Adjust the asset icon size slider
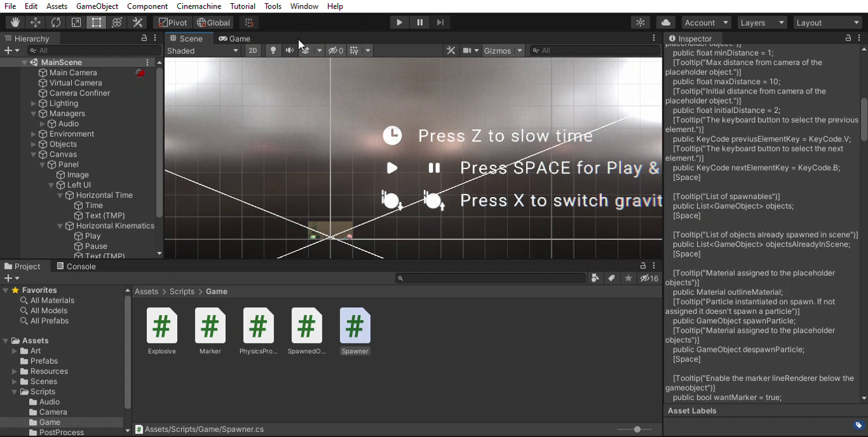Screen dimensions: 868x437 point(637,429)
